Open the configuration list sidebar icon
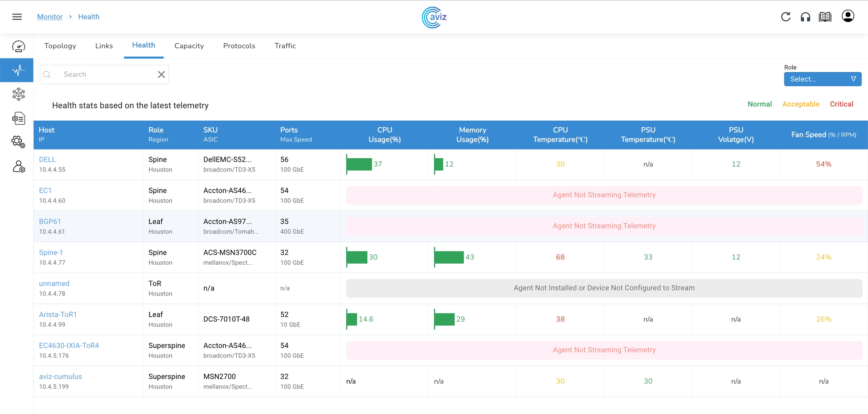This screenshot has width=868, height=414. [x=18, y=118]
